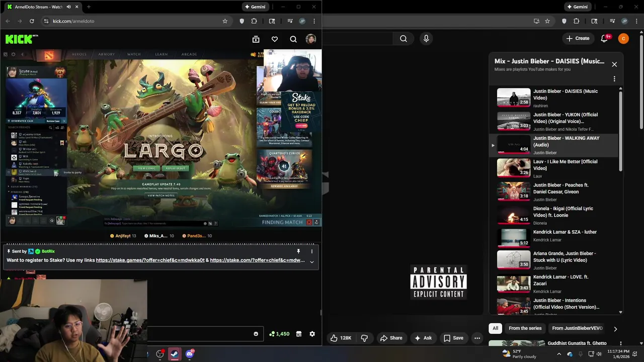Open the first stake.games offer link

150,260
